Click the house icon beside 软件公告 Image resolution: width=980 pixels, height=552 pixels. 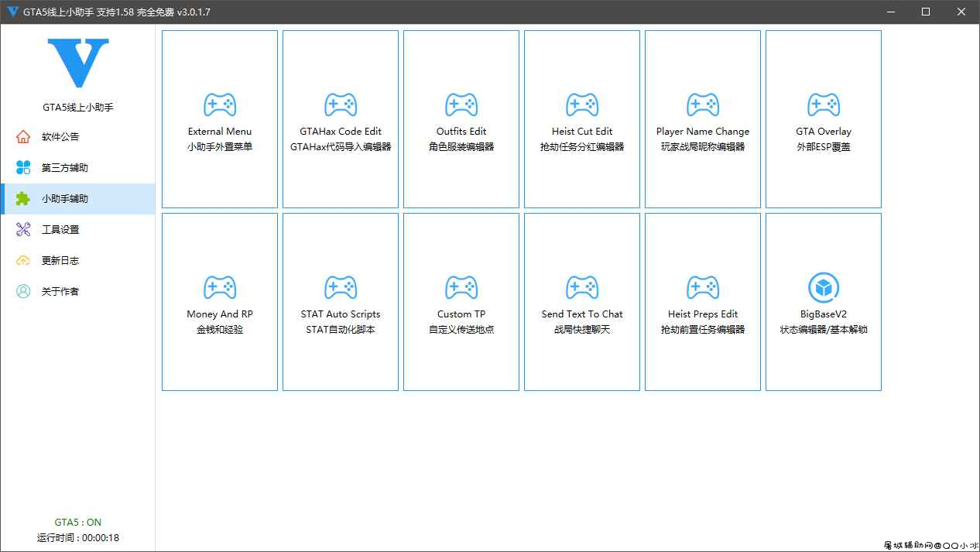pos(23,137)
